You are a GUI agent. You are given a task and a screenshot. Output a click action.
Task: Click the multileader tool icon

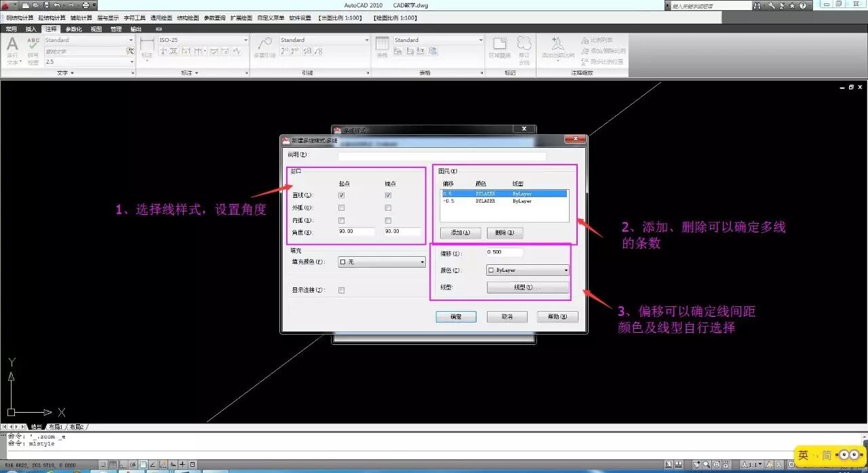tap(264, 44)
